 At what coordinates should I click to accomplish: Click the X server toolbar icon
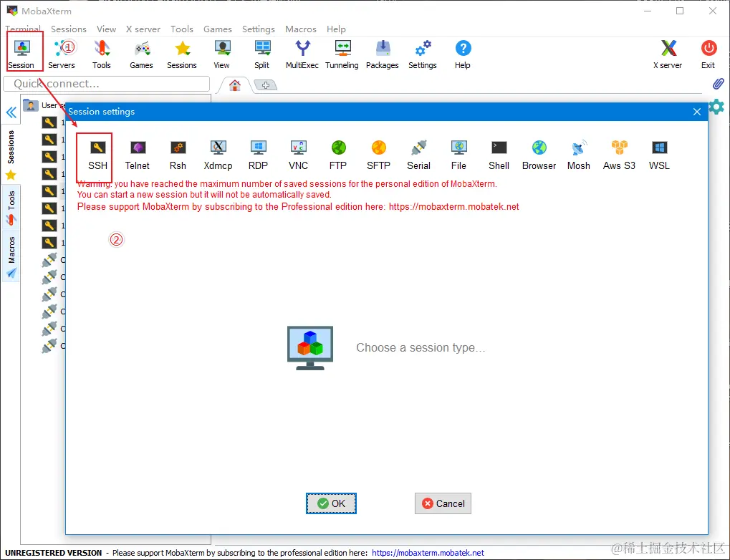(668, 54)
